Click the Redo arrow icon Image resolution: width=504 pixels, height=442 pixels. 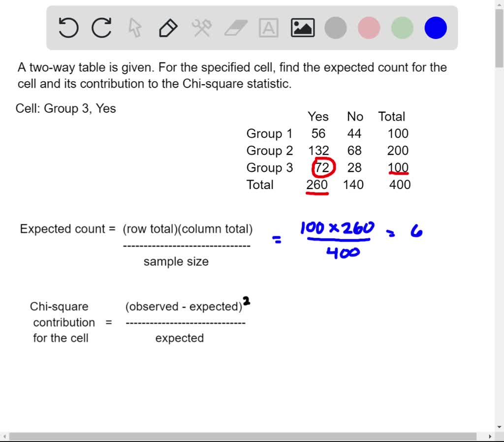coord(101,28)
